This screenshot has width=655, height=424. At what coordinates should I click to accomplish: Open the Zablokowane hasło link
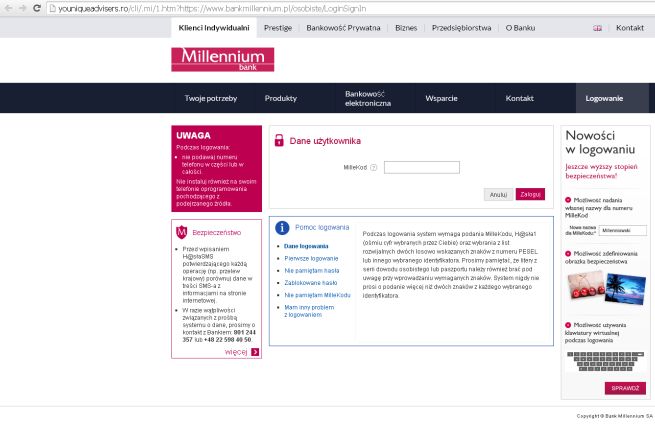pyautogui.click(x=311, y=283)
